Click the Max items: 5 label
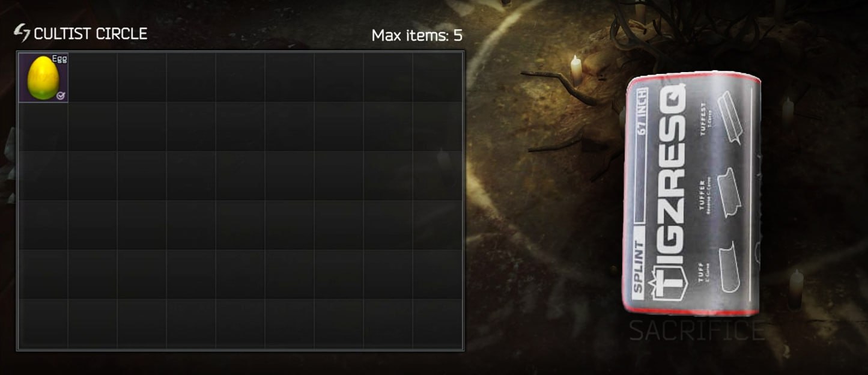This screenshot has height=375, width=868. 417,35
